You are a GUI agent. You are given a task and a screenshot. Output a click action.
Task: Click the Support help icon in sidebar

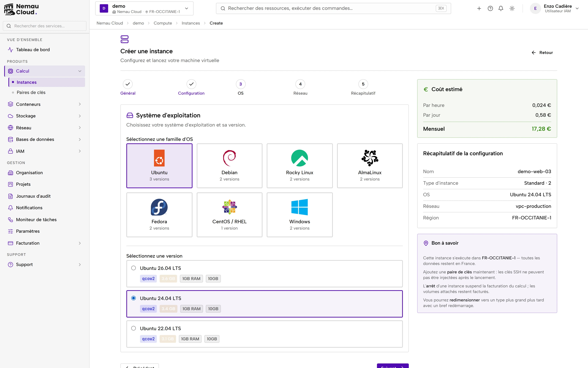(10, 264)
